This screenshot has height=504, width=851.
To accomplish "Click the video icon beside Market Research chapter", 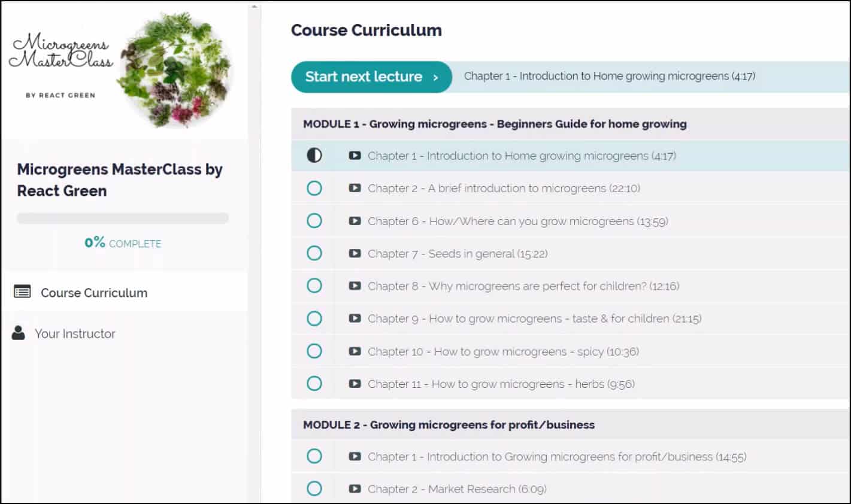I will point(355,489).
